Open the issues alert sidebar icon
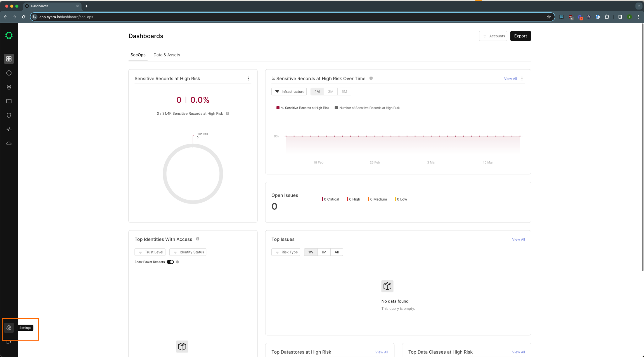 click(9, 73)
